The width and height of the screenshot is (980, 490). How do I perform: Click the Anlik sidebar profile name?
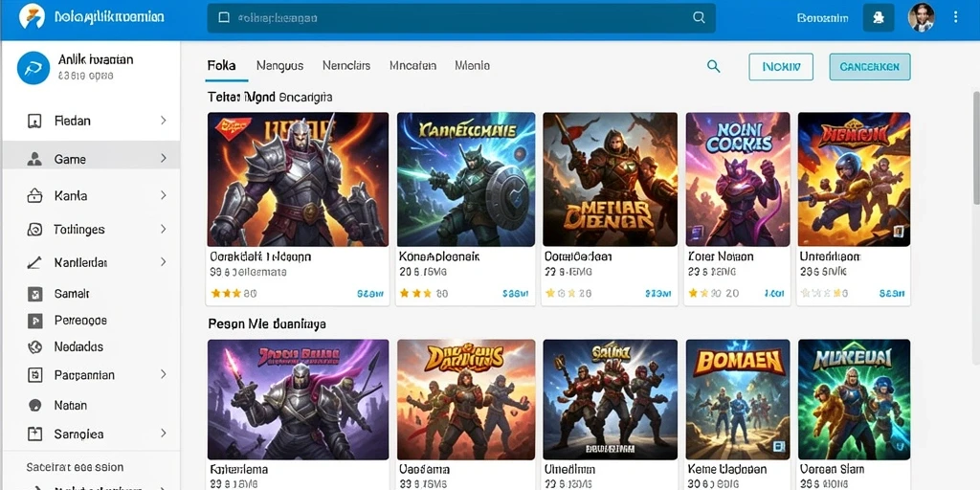pyautogui.click(x=96, y=60)
